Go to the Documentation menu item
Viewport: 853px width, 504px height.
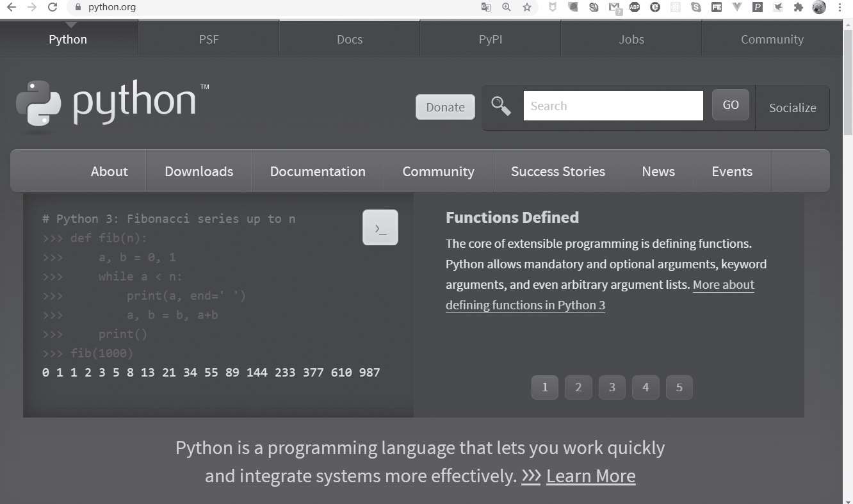(318, 172)
